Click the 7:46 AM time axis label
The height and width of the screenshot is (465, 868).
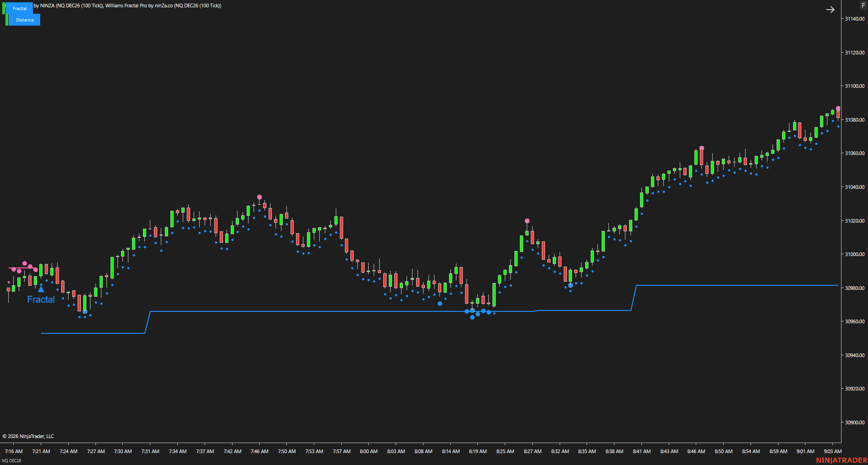click(259, 451)
